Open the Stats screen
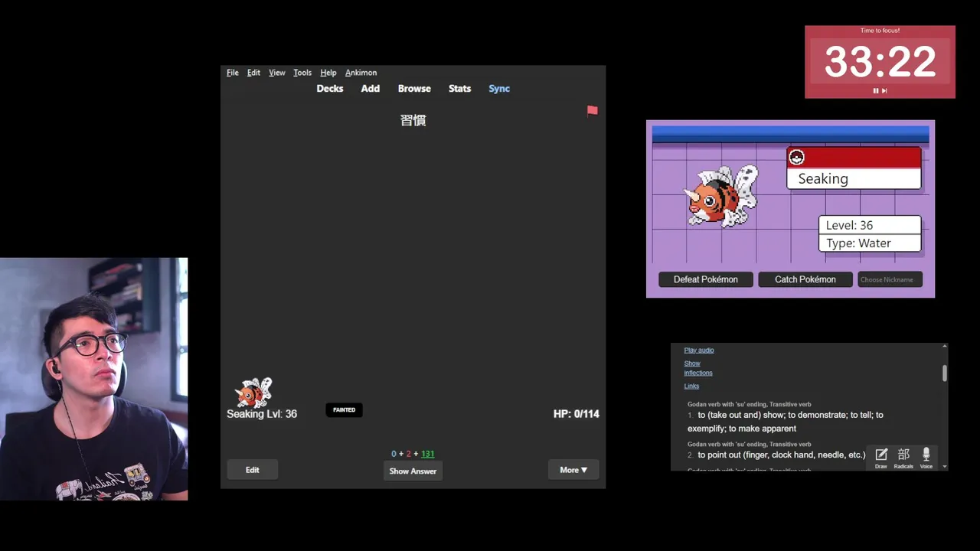Image resolution: width=980 pixels, height=551 pixels. (x=459, y=89)
